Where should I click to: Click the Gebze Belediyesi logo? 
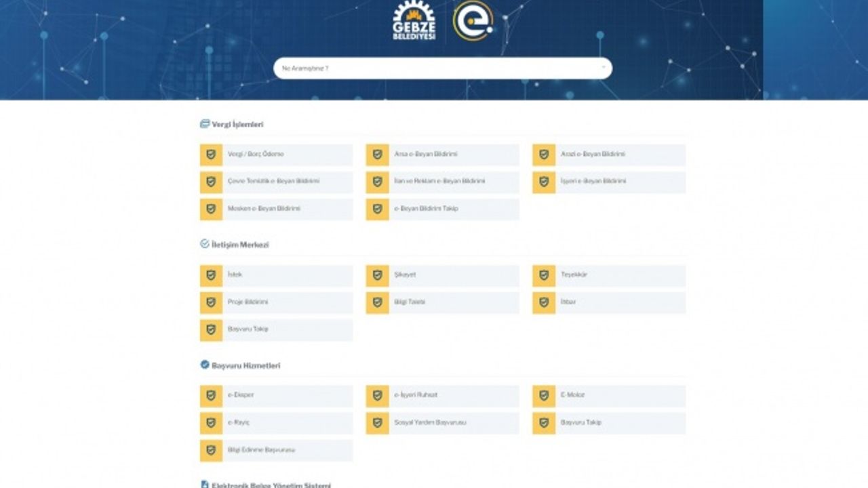click(414, 21)
